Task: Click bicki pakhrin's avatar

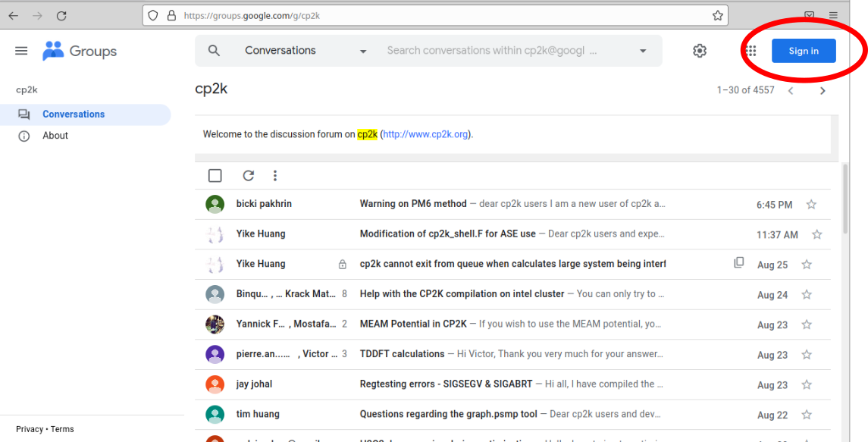Action: coord(215,205)
